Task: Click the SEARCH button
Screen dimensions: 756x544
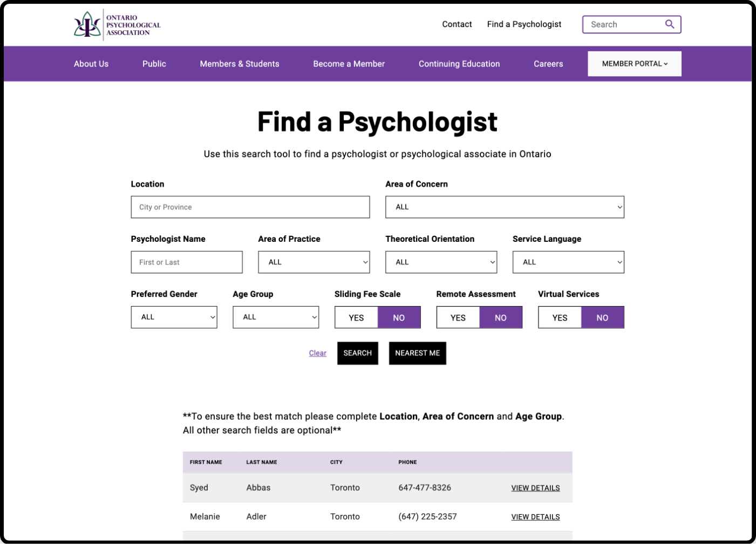Action: (357, 353)
